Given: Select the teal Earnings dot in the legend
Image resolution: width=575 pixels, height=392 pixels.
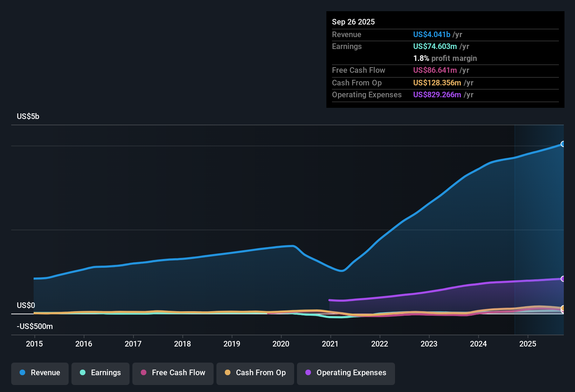Looking at the screenshot, I should click(83, 373).
